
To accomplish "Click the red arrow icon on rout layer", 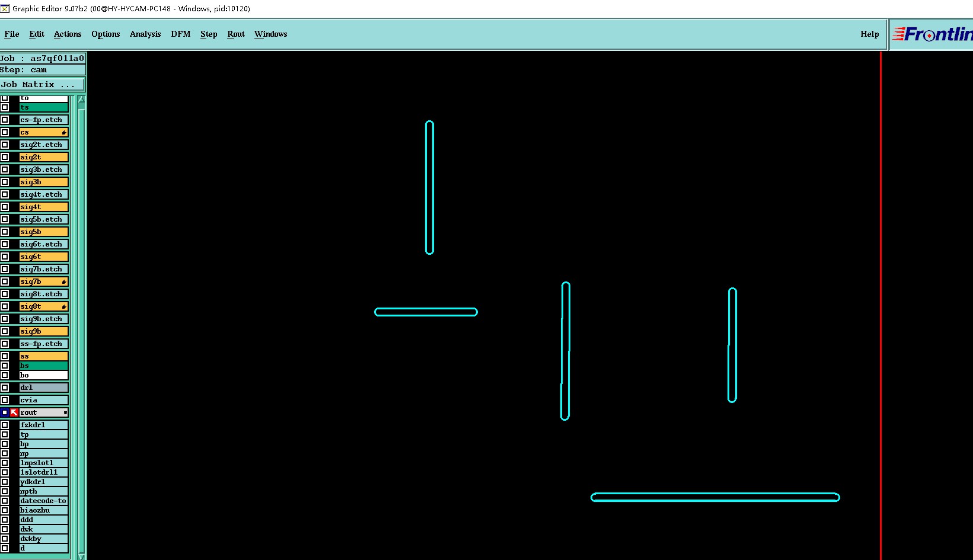I will [x=14, y=412].
